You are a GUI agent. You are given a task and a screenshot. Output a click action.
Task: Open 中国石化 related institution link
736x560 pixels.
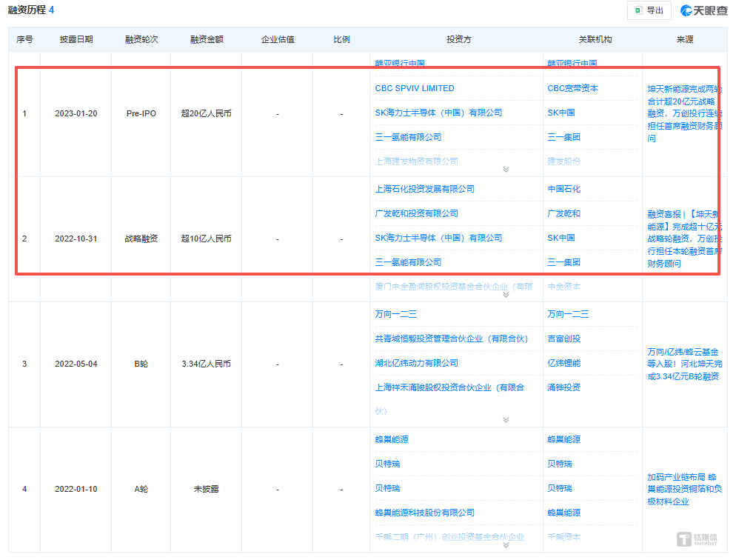coord(563,189)
